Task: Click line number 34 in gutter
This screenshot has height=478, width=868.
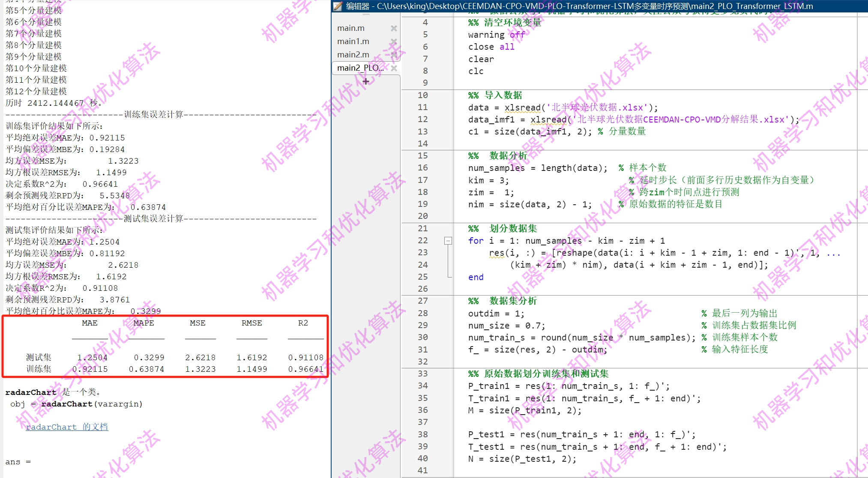Action: tap(422, 386)
